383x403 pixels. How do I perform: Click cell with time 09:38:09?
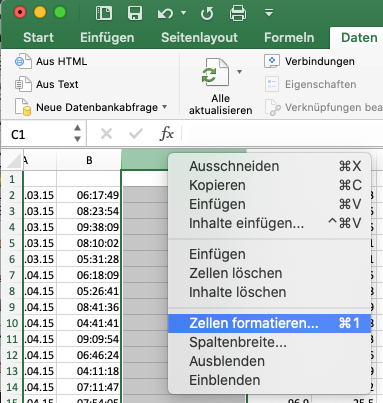(89, 227)
